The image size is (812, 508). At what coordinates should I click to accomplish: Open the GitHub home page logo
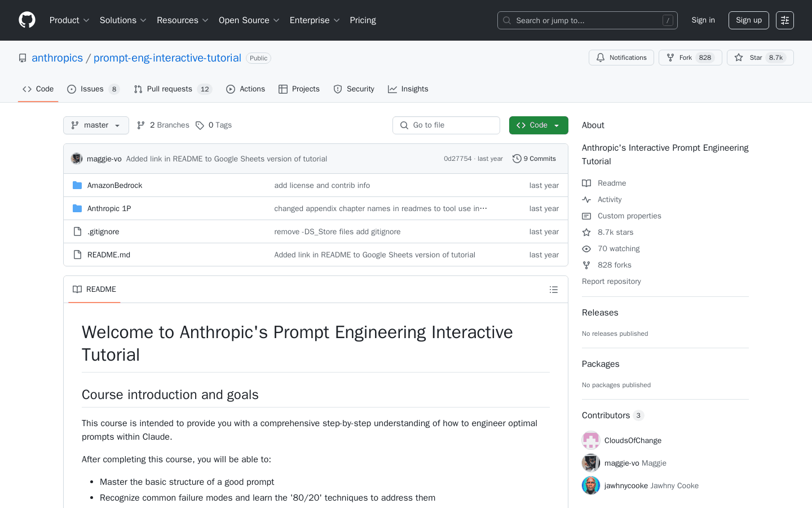[x=27, y=20]
